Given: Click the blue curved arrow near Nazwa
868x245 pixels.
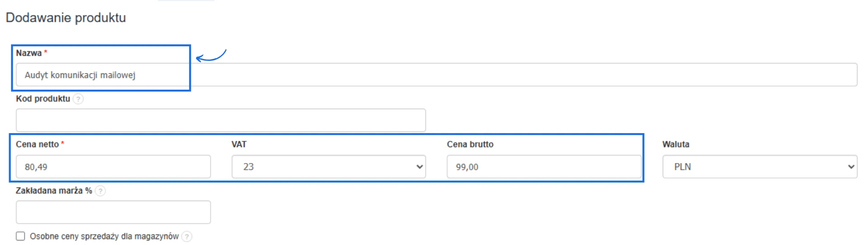Looking at the screenshot, I should 211,56.
